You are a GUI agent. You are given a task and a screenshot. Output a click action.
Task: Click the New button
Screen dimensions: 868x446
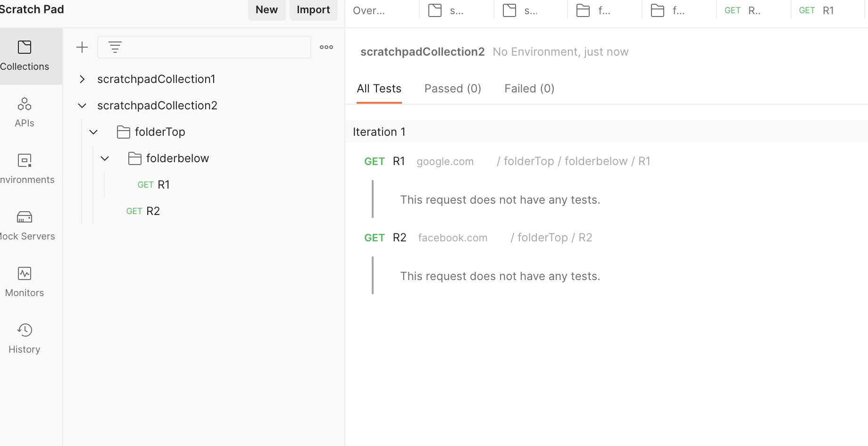tap(267, 9)
